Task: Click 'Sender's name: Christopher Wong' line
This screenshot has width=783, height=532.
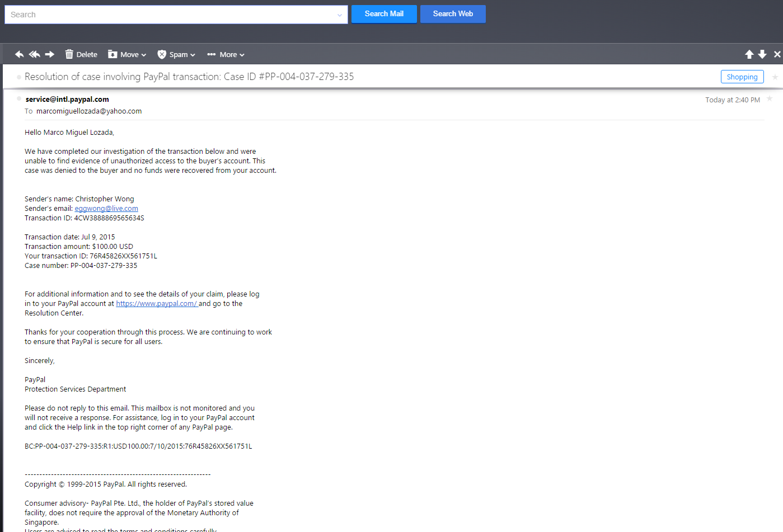Action: click(x=79, y=199)
